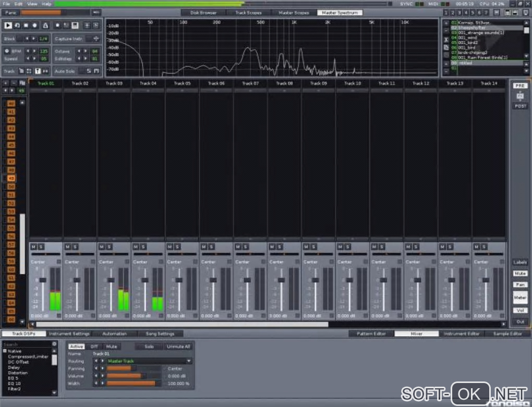Image resolution: width=532 pixels, height=407 pixels.
Task: Select Compressor/Limiter in DSP list
Action: 28,356
